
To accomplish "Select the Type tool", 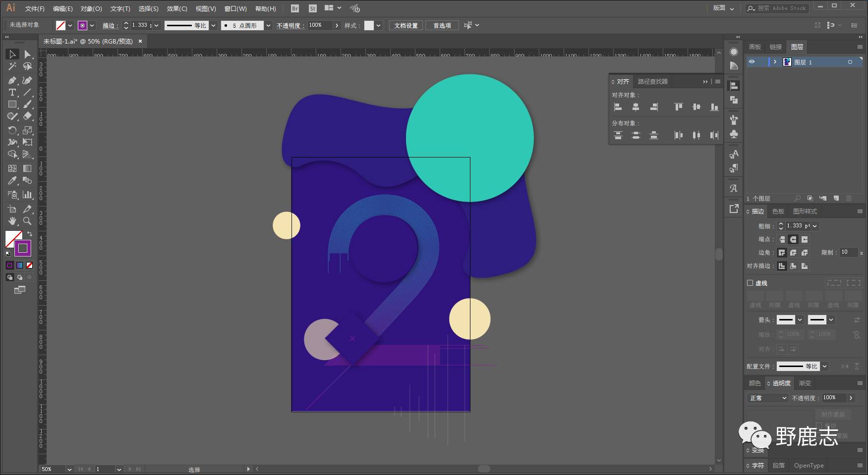I will click(12, 93).
